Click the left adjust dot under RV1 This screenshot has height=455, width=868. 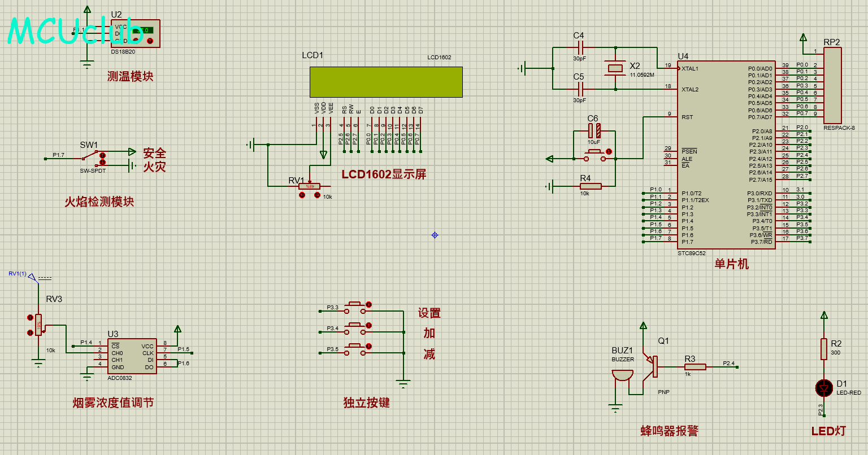302,195
